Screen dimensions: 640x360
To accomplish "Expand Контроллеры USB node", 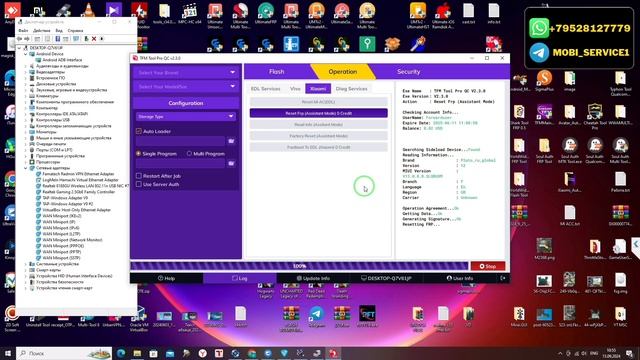I will click(x=25, y=120).
